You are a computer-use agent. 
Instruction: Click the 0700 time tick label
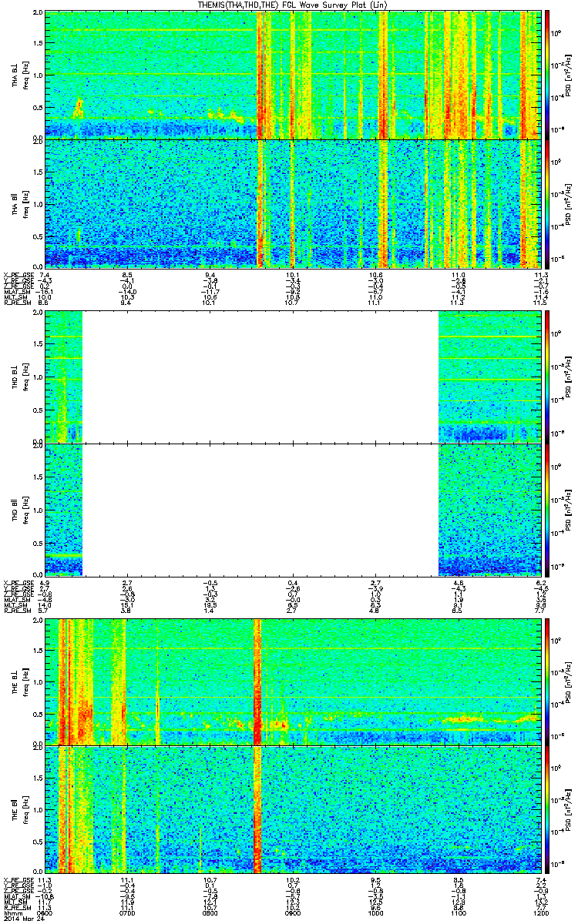tap(127, 913)
